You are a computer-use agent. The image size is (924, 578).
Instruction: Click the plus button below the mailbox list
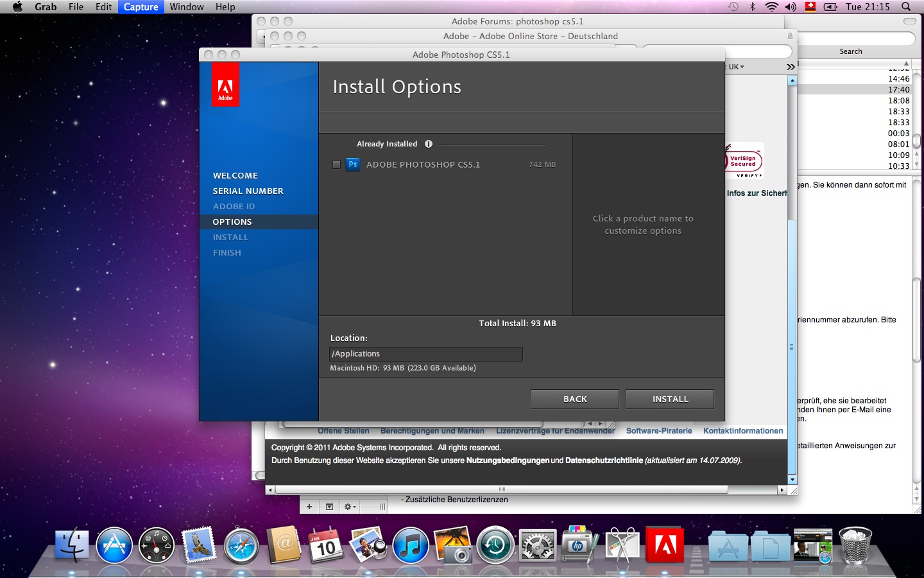(309, 507)
